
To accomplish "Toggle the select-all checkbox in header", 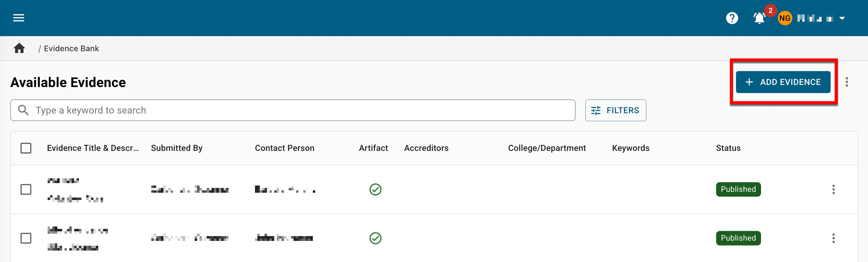I will [26, 148].
